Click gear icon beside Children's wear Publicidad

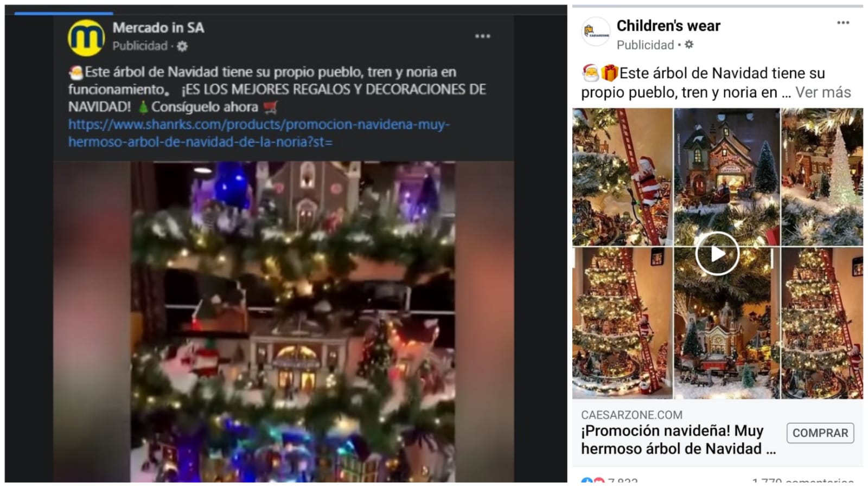[689, 44]
